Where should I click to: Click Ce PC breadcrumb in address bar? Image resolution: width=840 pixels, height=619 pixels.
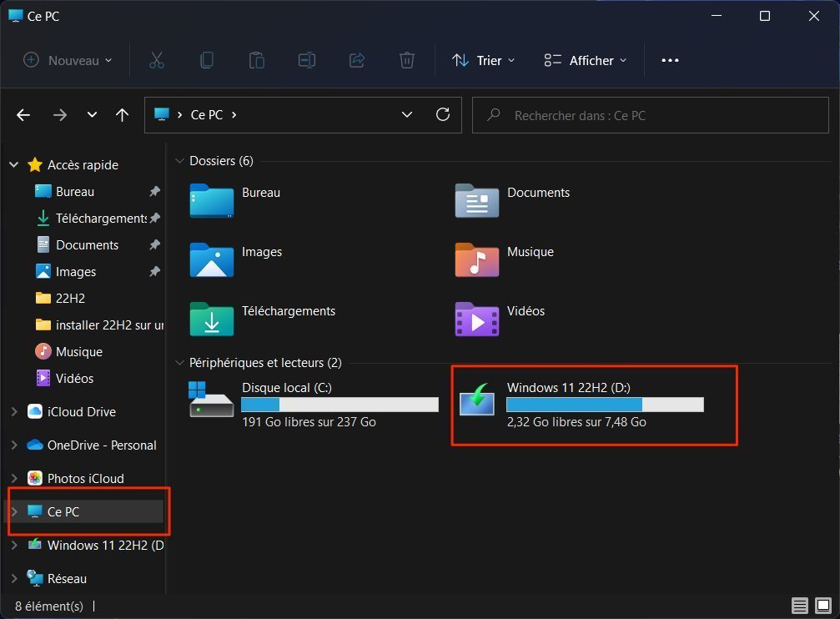tap(207, 114)
